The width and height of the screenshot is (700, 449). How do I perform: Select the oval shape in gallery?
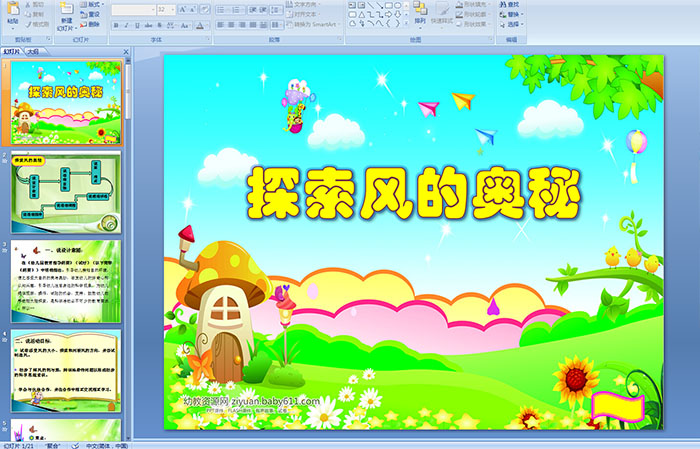pyautogui.click(x=398, y=5)
